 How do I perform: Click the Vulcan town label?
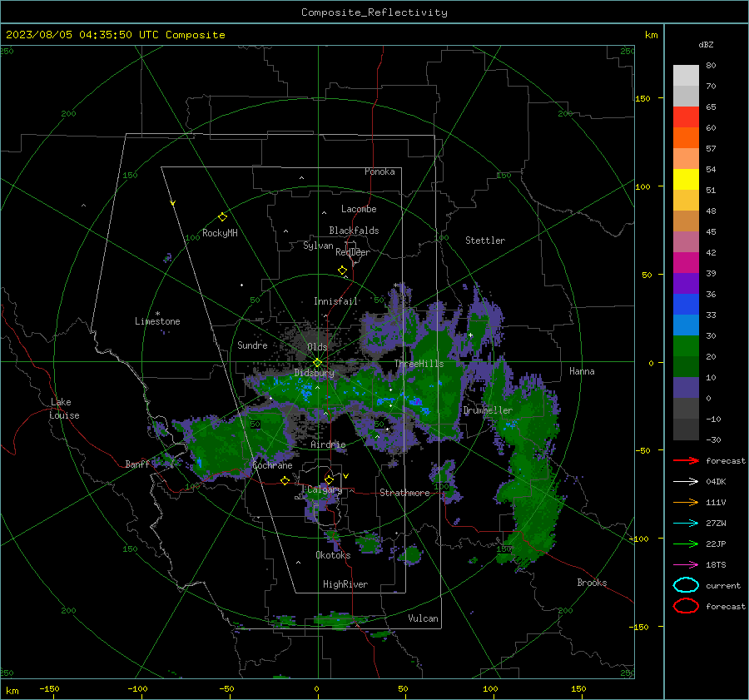coord(423,618)
